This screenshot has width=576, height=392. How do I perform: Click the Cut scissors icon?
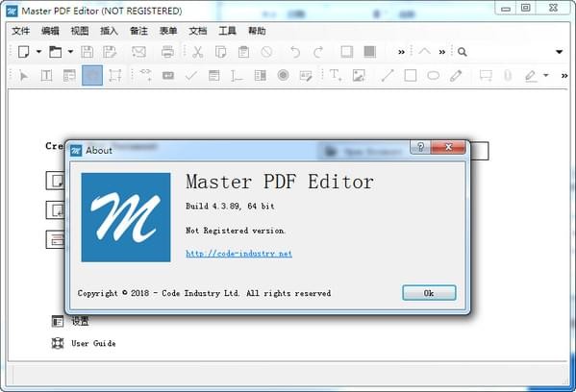[x=198, y=52]
